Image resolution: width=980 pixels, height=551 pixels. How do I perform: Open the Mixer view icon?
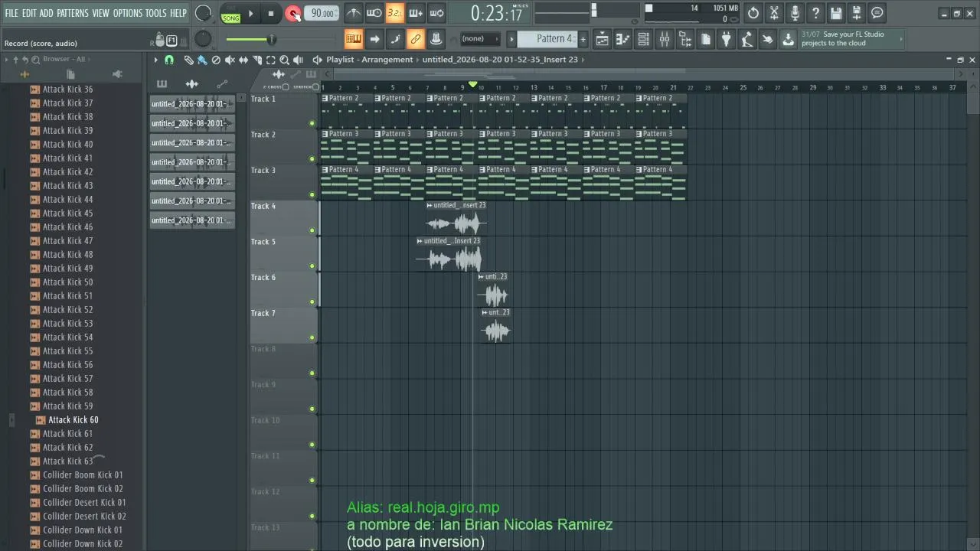pos(665,39)
